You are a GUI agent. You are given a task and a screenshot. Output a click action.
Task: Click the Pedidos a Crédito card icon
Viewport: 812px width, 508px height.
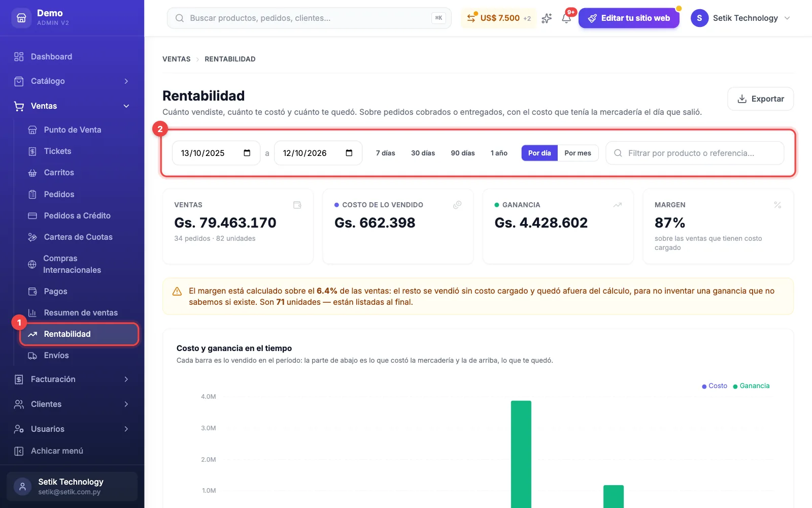(32, 216)
